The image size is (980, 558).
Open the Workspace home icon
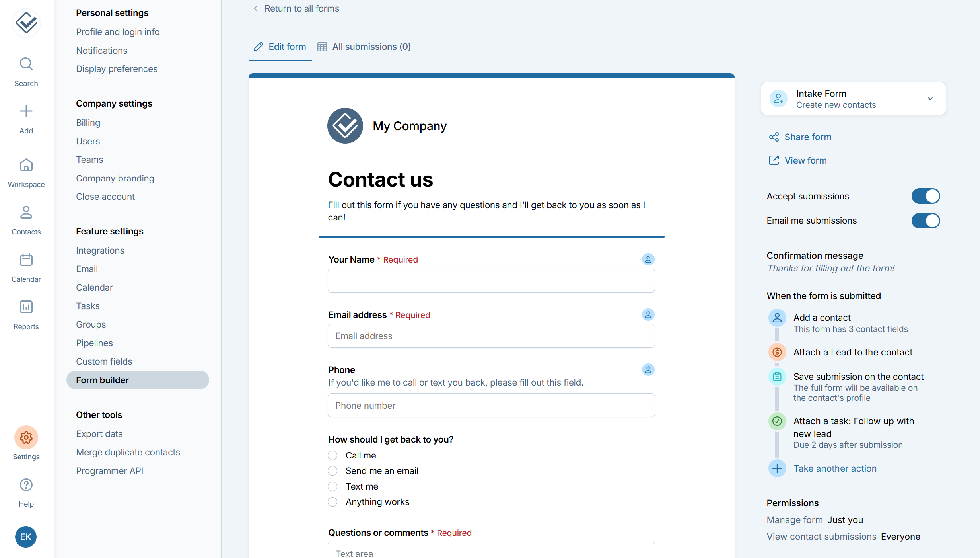pyautogui.click(x=26, y=165)
